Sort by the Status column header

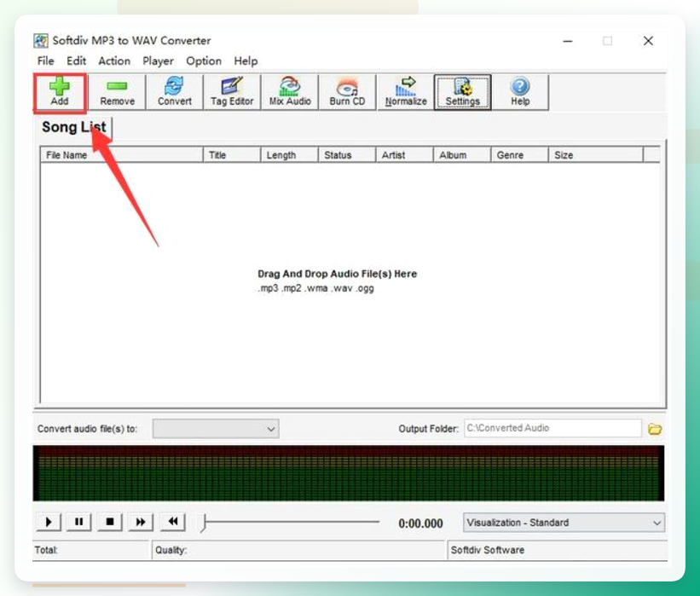coord(347,155)
